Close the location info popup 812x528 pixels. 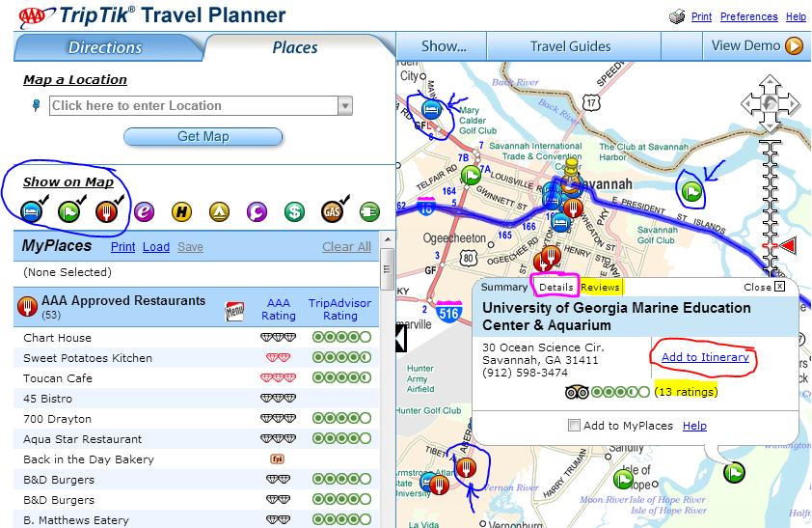[765, 287]
